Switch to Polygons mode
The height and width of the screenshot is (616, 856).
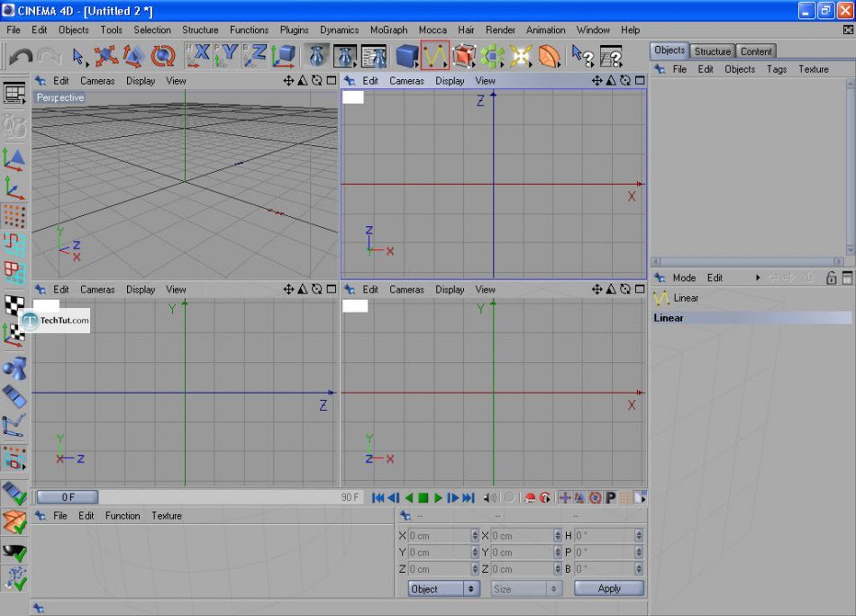[x=14, y=273]
